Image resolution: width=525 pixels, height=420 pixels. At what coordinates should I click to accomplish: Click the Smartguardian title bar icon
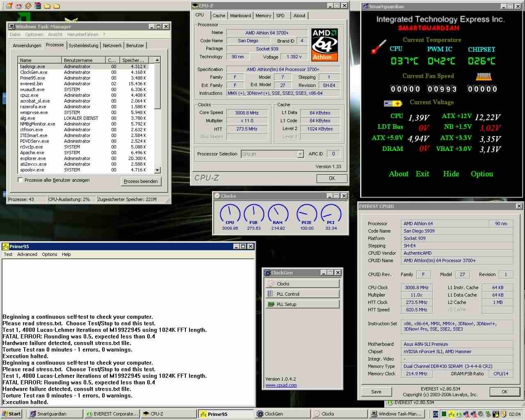[x=365, y=6]
